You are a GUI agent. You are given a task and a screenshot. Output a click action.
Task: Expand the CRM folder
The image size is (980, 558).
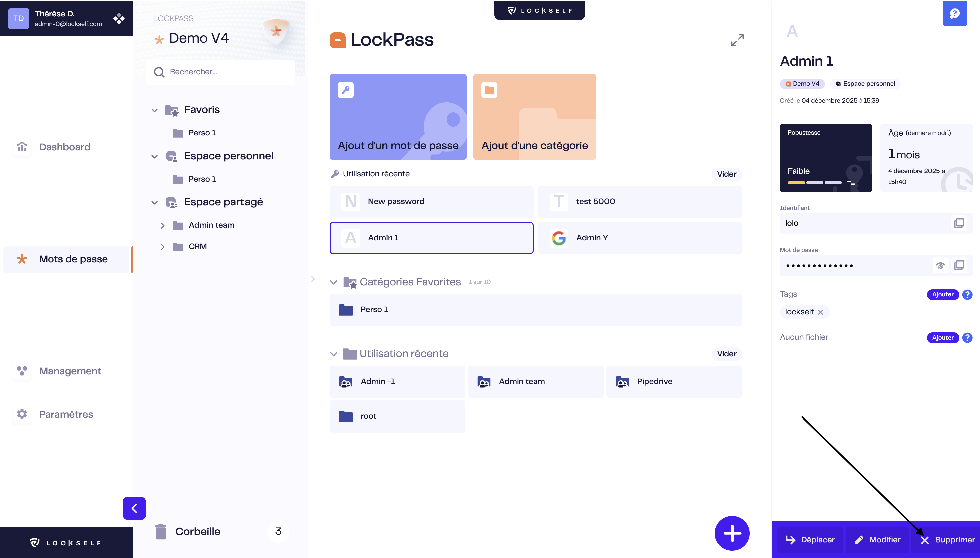pos(163,247)
